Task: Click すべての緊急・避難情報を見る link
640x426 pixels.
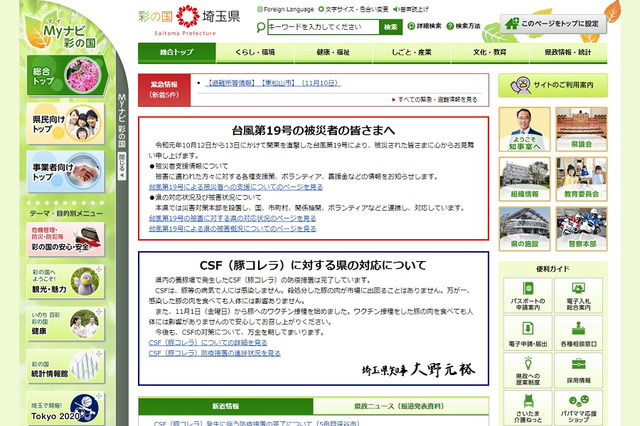Action: 434,100
